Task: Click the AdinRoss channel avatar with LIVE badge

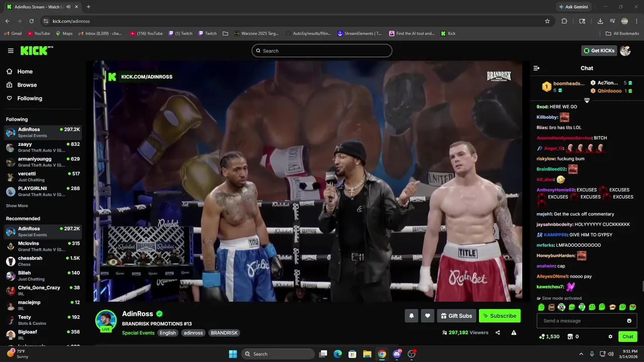Action: (x=106, y=321)
